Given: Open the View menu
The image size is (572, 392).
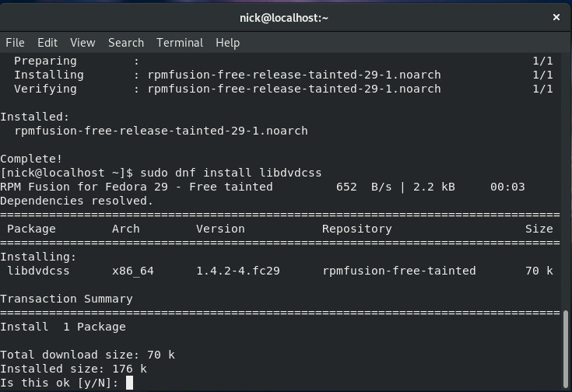Looking at the screenshot, I should click(82, 43).
